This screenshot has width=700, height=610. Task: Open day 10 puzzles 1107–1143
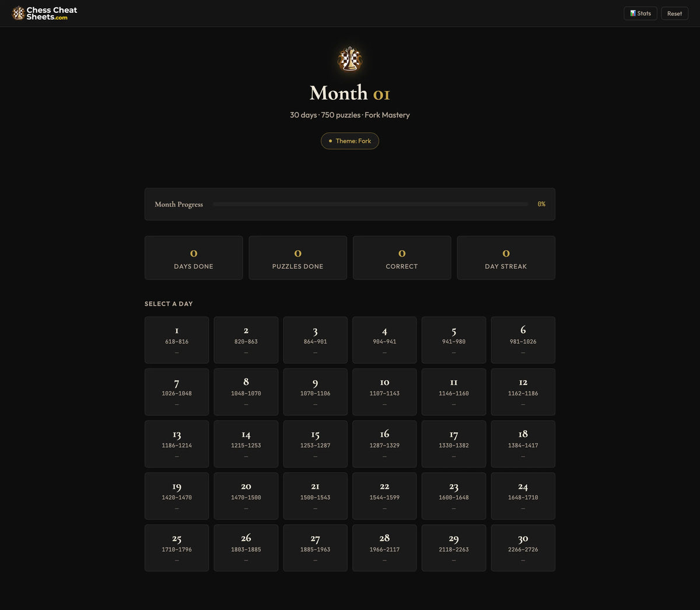click(x=384, y=392)
